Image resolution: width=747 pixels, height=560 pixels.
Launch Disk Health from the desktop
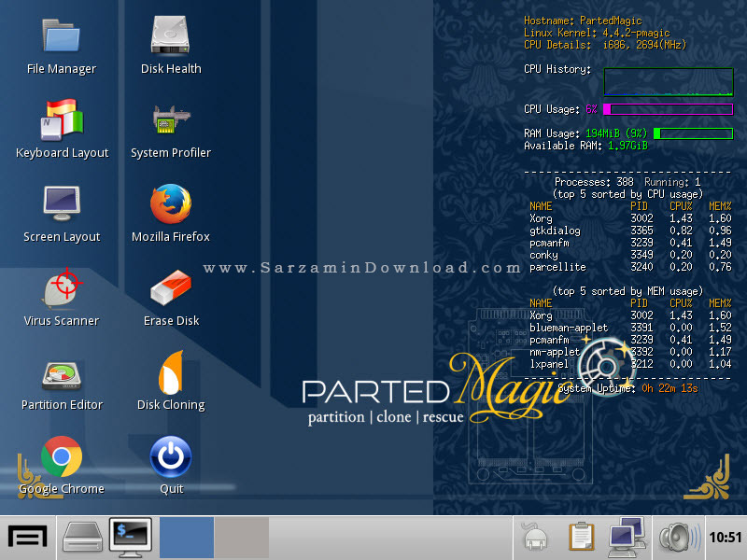(171, 35)
